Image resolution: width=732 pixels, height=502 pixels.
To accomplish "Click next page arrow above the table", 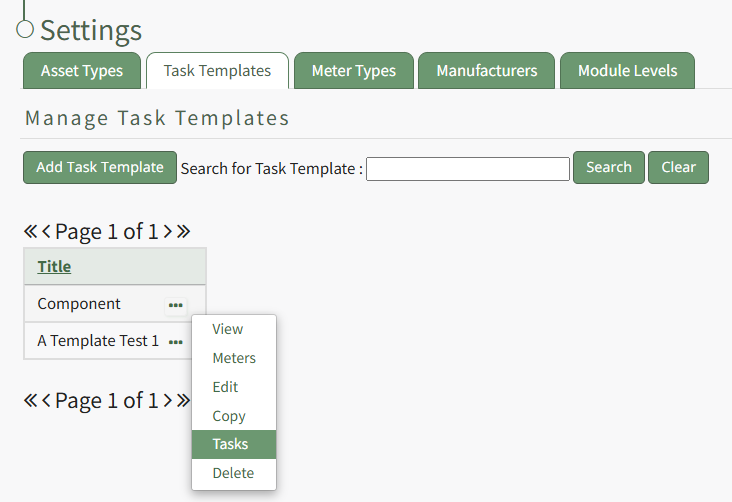I will pyautogui.click(x=168, y=232).
